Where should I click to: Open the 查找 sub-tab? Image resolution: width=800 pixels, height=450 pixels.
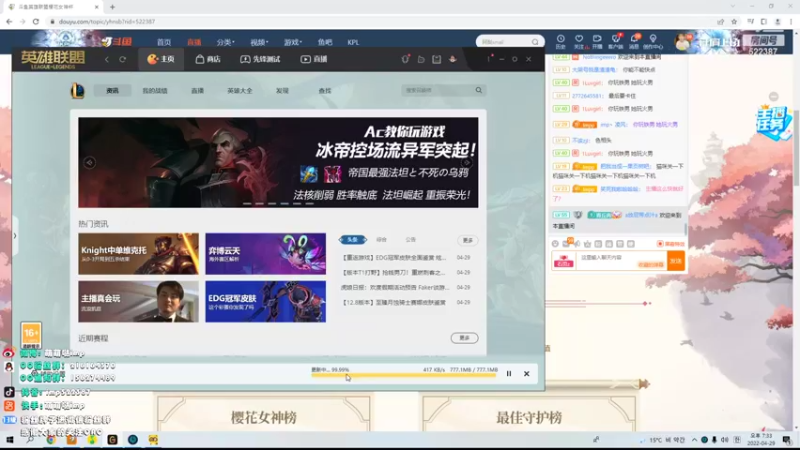click(324, 91)
